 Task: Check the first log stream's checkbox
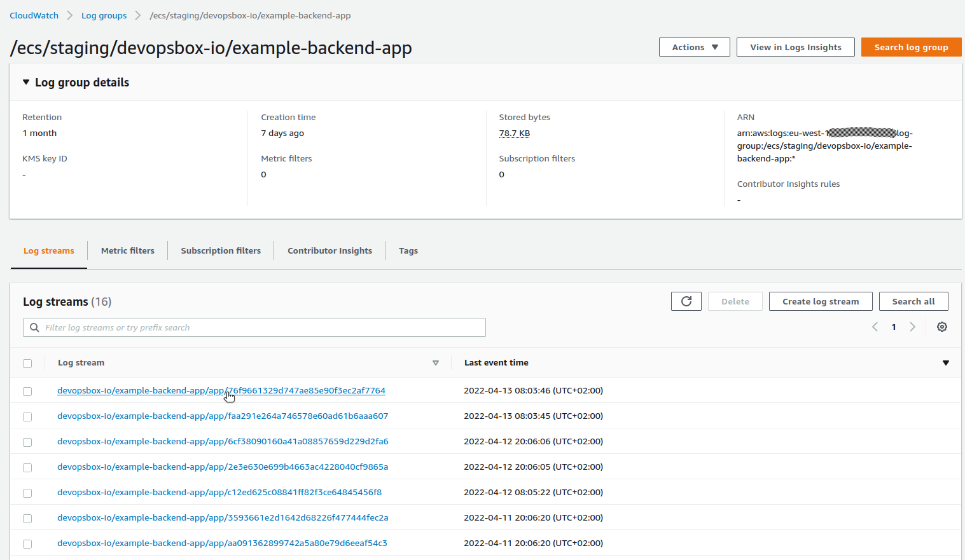(27, 391)
